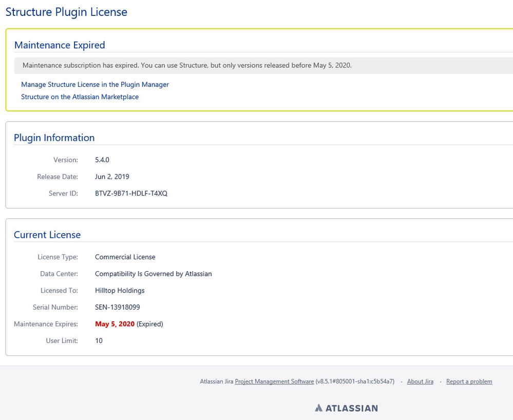Click the Data Center: label

click(59, 274)
